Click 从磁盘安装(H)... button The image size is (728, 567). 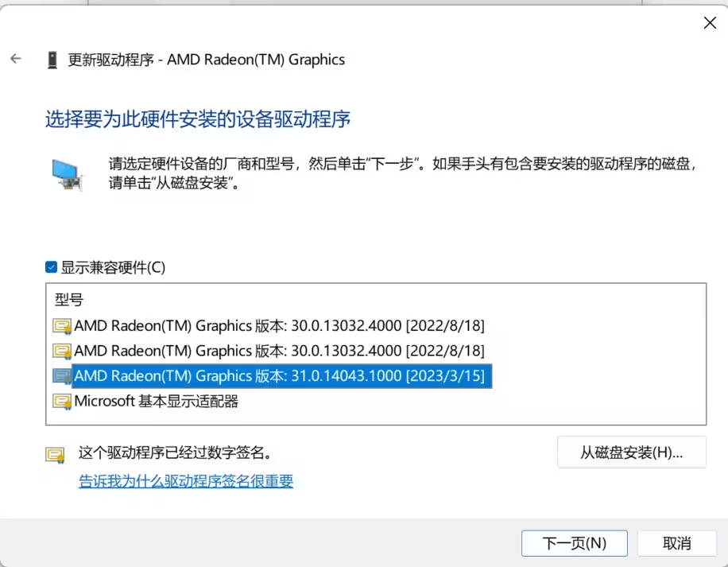coord(631,452)
